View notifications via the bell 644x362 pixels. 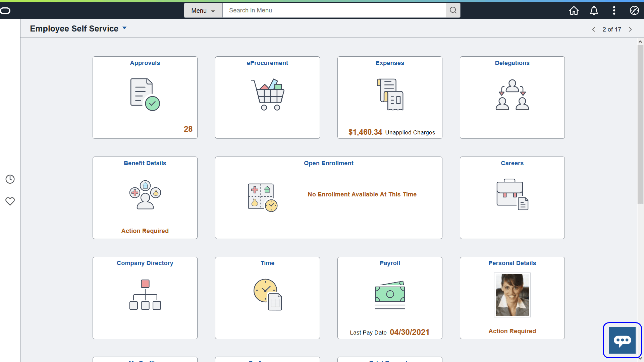(594, 10)
